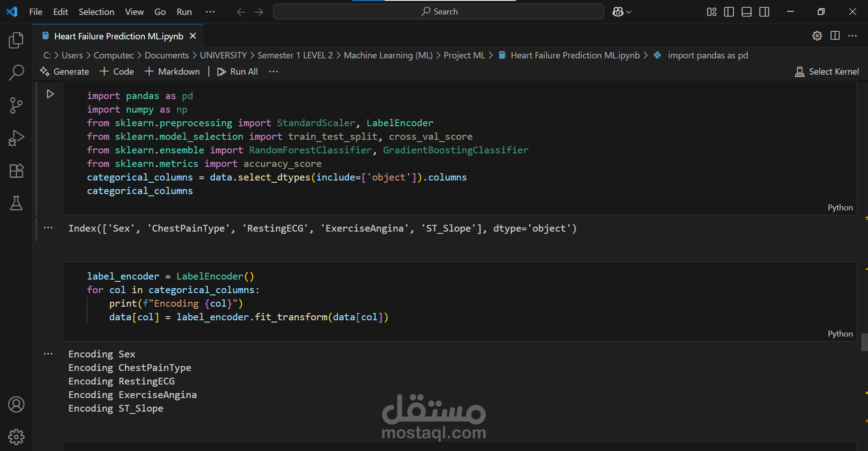
Task: Add a new Code cell
Action: (117, 71)
